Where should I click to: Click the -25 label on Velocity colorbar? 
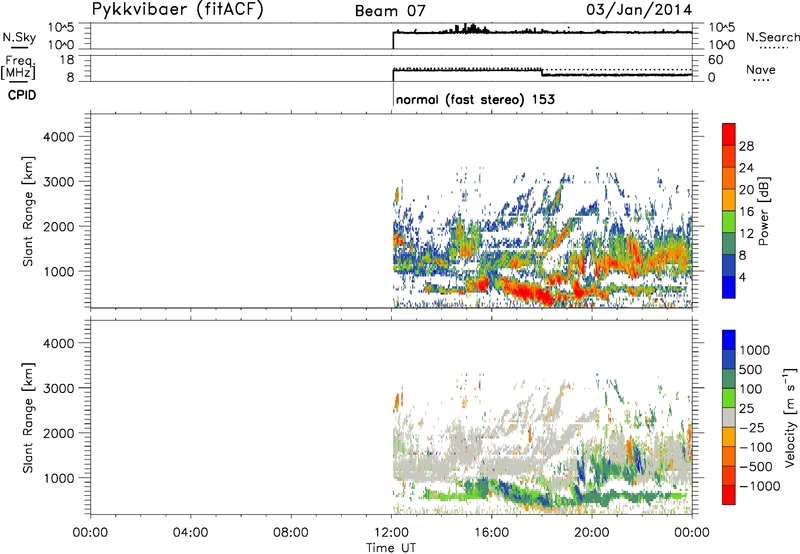click(x=752, y=427)
